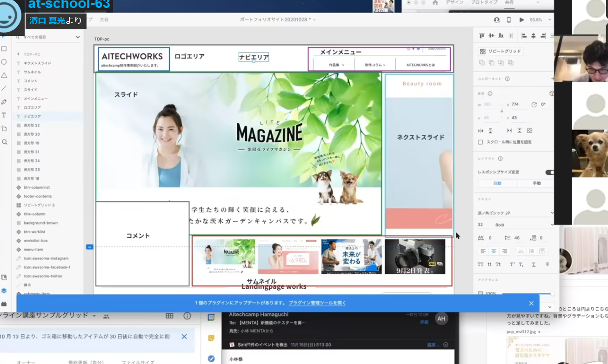The height and width of the screenshot is (364, 608).
Task: Toggle fix position when scrolling checkbox
Action: [481, 142]
